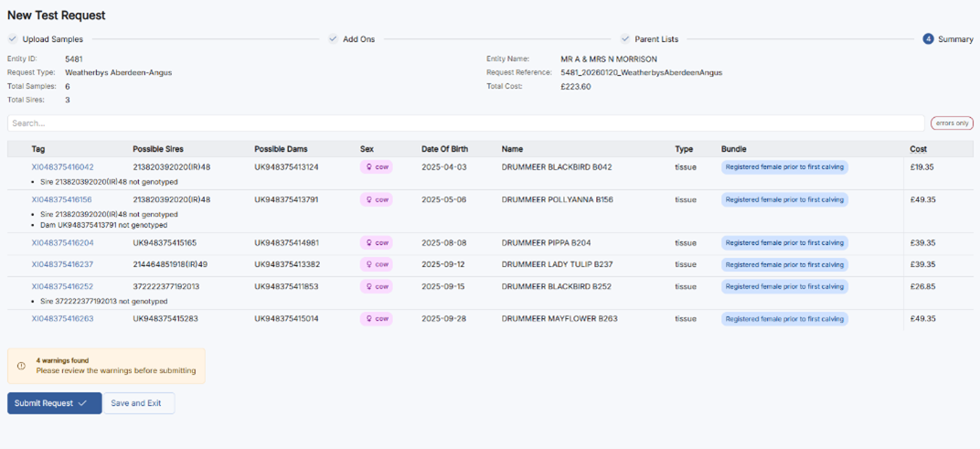Open tag XI048375416263
This screenshot has width=980, height=449.
(x=62, y=319)
